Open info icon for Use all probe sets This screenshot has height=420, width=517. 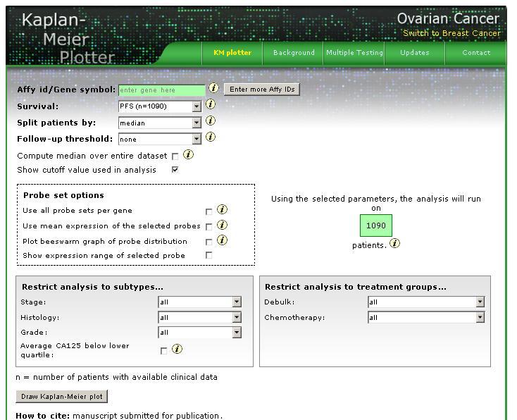click(x=222, y=209)
